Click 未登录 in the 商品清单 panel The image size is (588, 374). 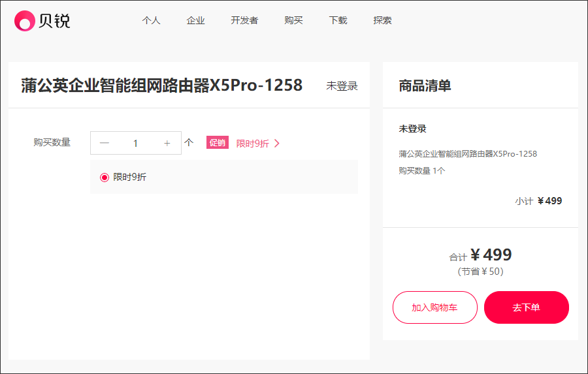tap(412, 129)
